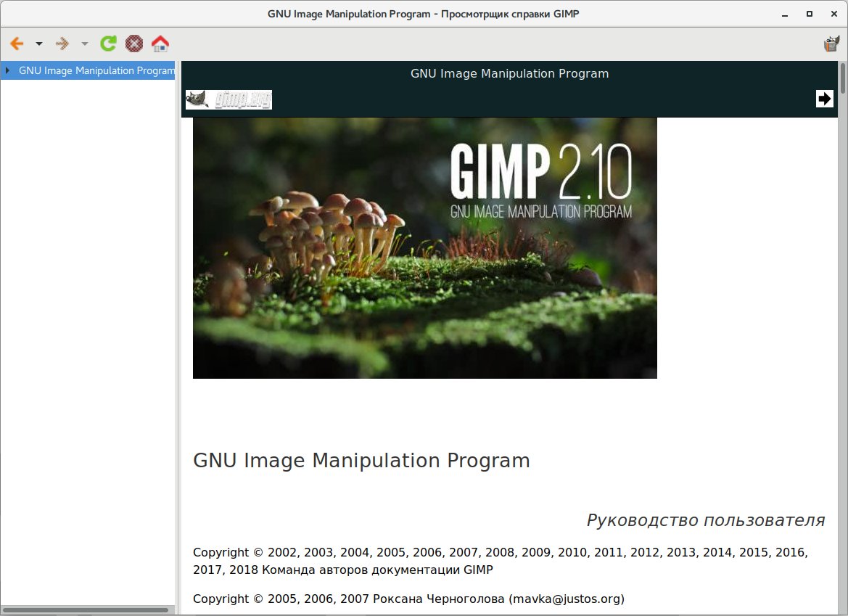Click the GIMP mascot icon at the toolbar's right end
Viewport: 848px width, 616px height.
(831, 44)
